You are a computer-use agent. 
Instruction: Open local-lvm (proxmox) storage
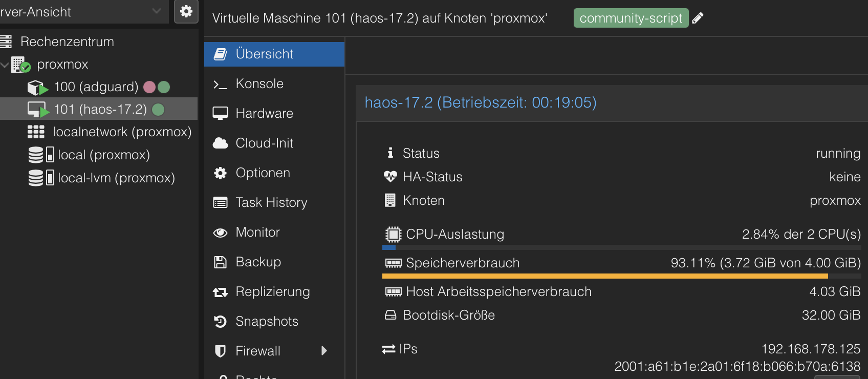coord(116,178)
